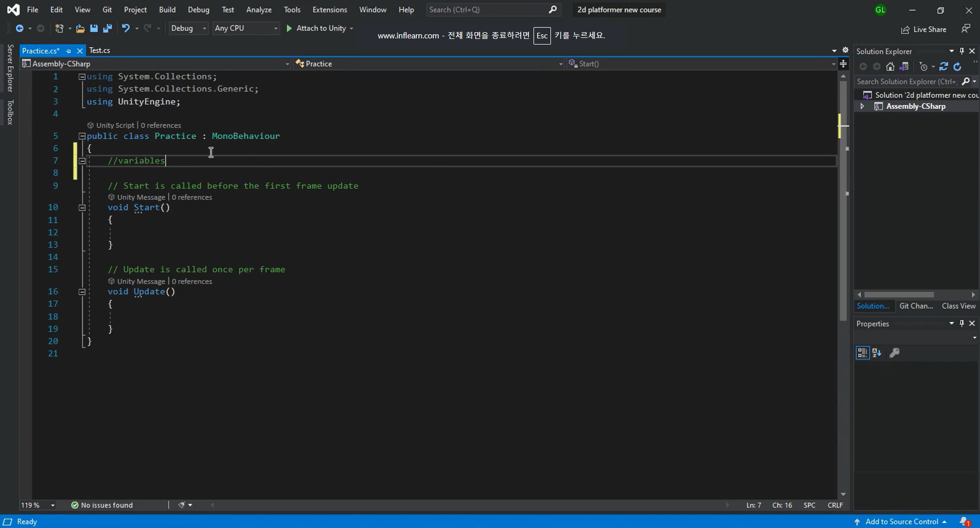
Task: Open the Extensions menu
Action: (329, 10)
